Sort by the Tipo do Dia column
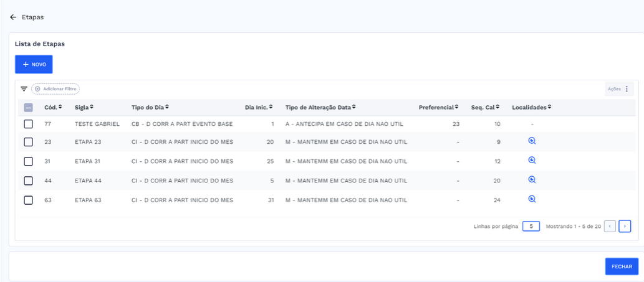644x282 pixels. point(150,107)
